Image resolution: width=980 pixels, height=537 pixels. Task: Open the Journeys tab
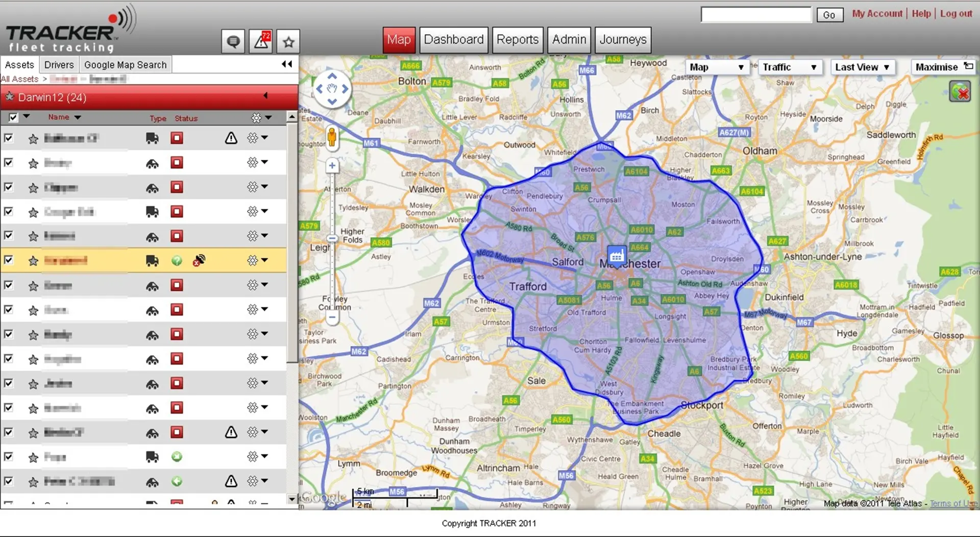coord(623,40)
